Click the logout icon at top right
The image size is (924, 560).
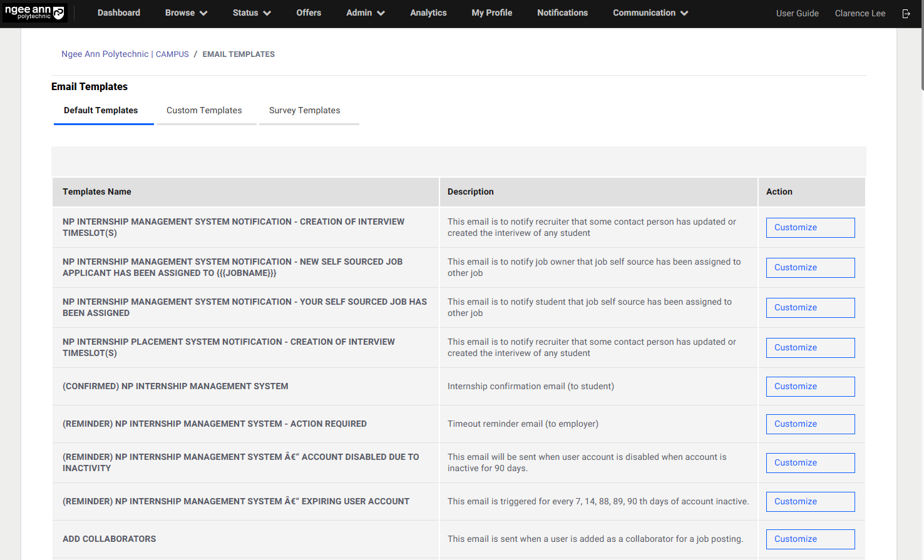(906, 13)
